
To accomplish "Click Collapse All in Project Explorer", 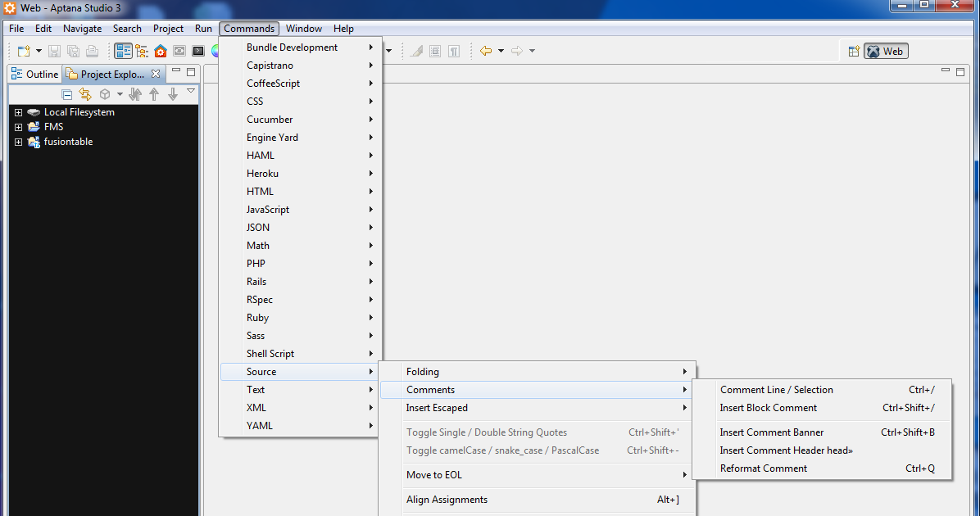I will [x=67, y=94].
